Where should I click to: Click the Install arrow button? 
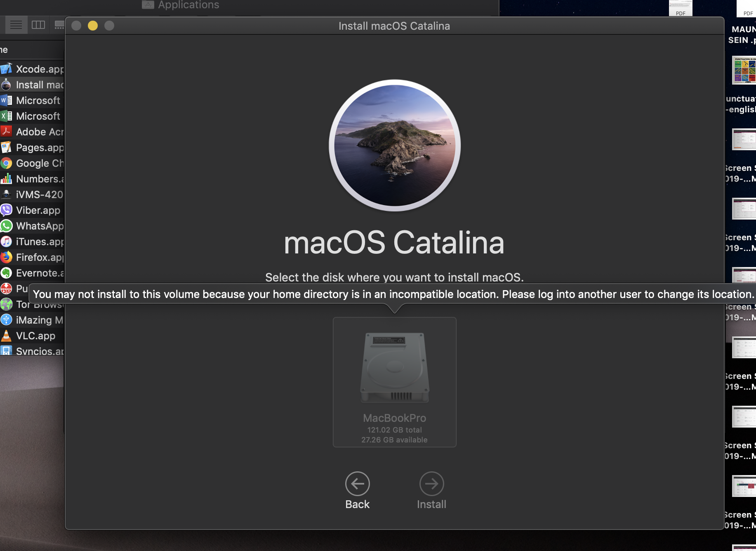(431, 484)
